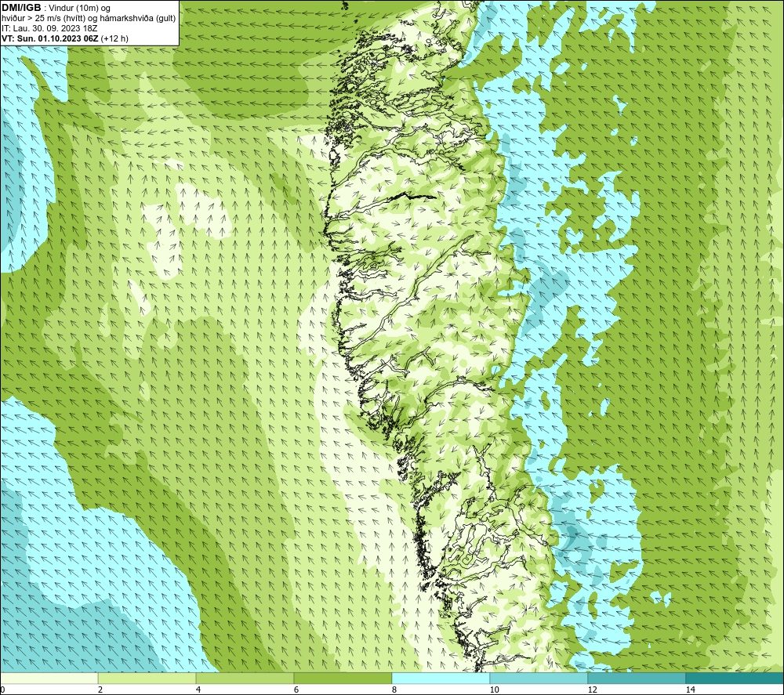This screenshot has height=695, width=784.
Task: Click the 'Vindur (10m) og' label
Action: tap(79, 9)
